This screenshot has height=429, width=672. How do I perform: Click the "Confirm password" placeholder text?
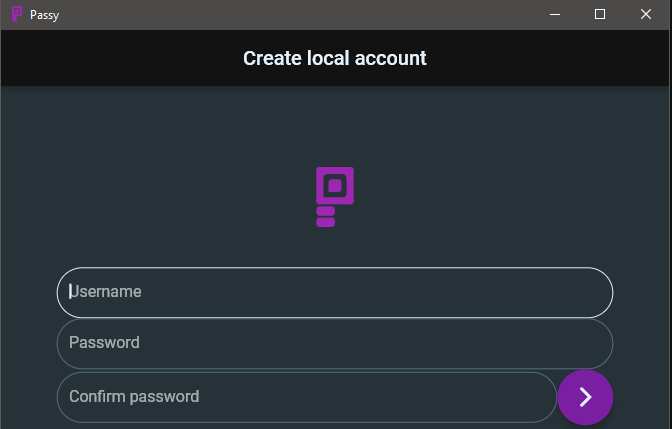[134, 397]
